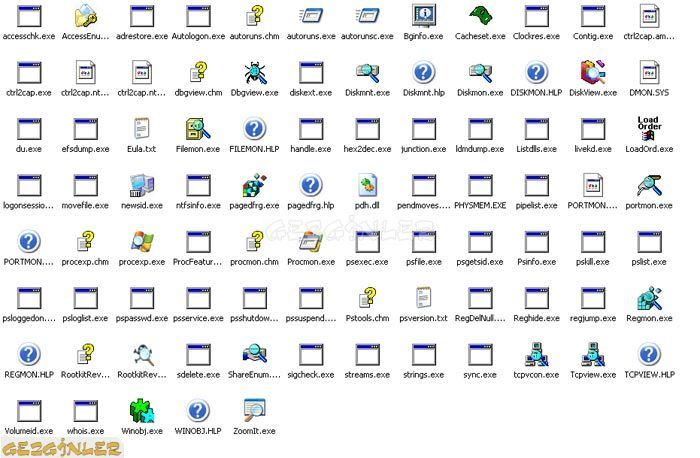Open the TCPVIEW.HLP help icon
Viewport: 700px width, 458px height.
point(649,354)
